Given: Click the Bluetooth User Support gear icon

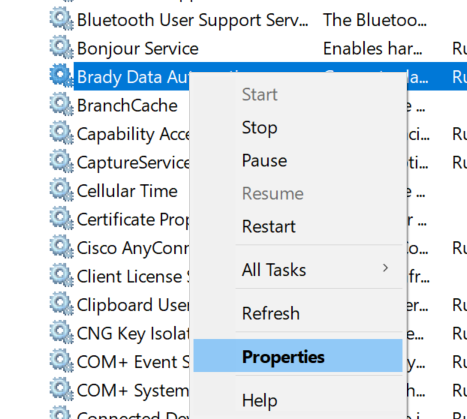Looking at the screenshot, I should pos(61,19).
